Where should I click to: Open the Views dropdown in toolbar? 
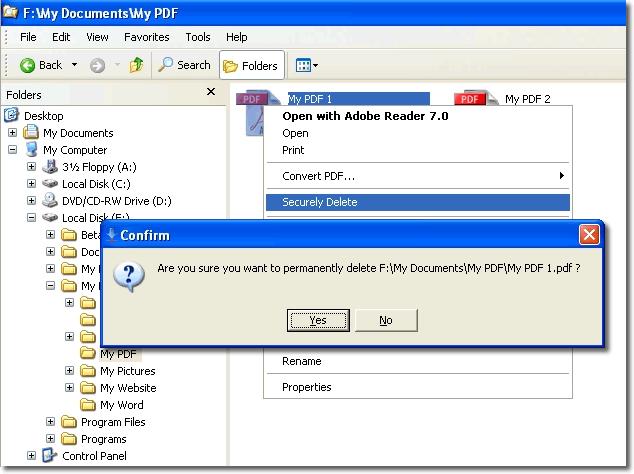(x=307, y=66)
